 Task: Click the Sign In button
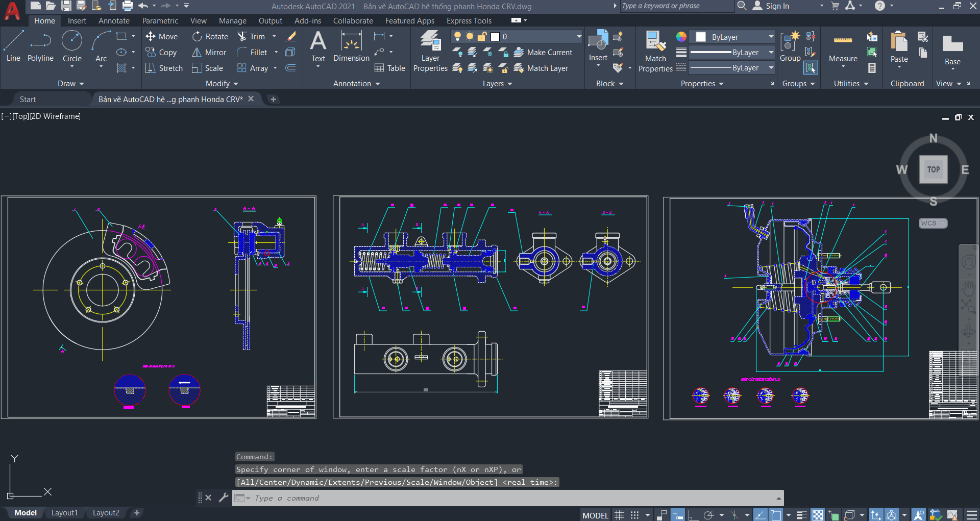point(771,6)
